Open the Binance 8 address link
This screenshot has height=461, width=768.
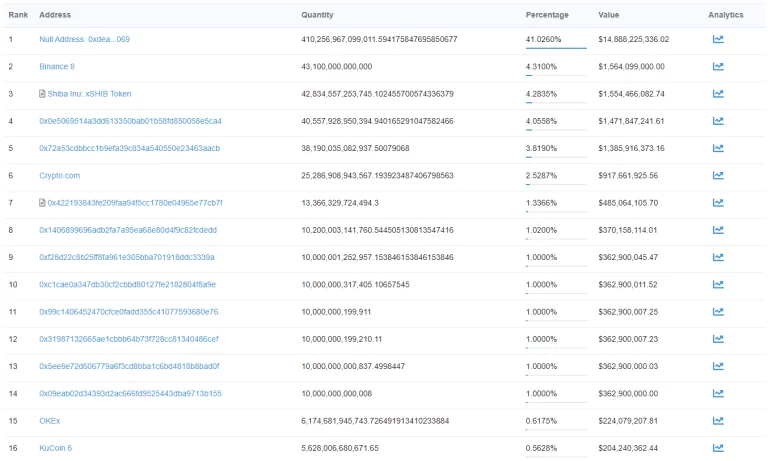[57, 66]
